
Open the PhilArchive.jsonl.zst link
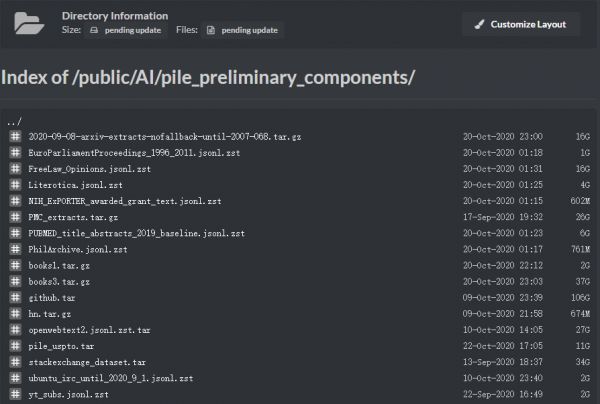point(78,249)
